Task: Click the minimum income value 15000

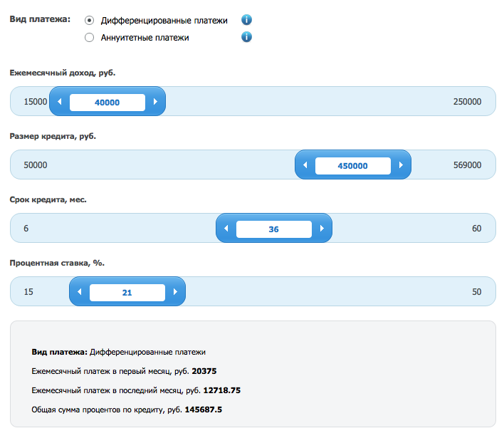Action: pos(36,102)
